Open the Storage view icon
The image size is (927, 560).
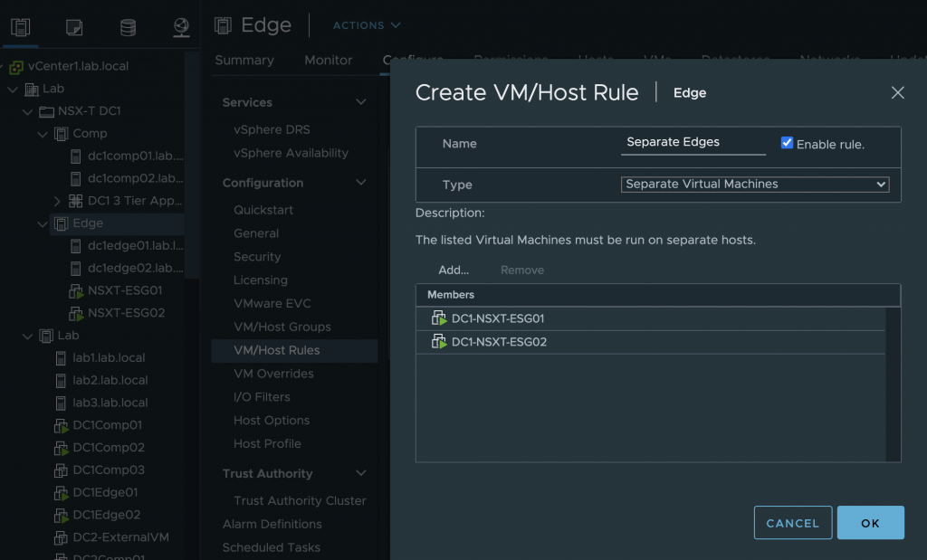pos(128,27)
